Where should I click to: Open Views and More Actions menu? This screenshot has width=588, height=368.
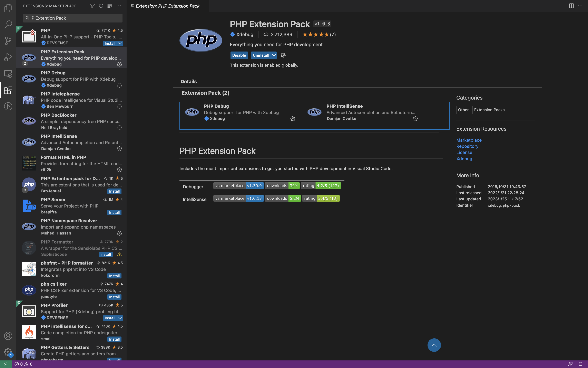point(119,6)
